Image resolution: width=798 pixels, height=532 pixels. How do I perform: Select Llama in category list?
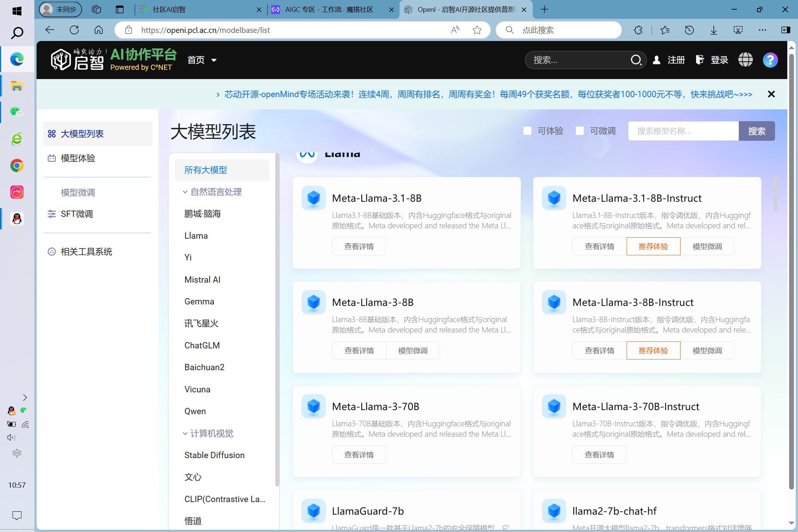pyautogui.click(x=196, y=236)
